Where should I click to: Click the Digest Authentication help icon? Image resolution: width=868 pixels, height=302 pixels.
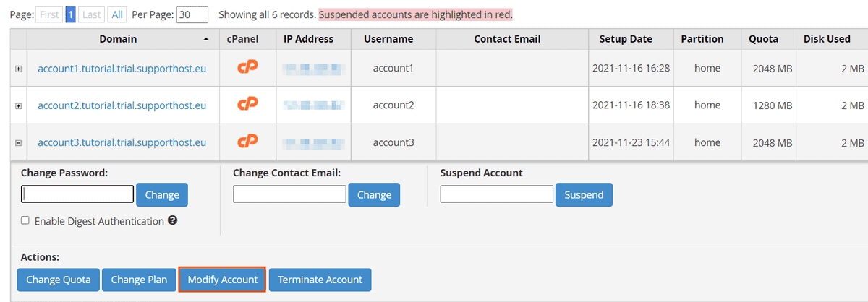coord(173,221)
